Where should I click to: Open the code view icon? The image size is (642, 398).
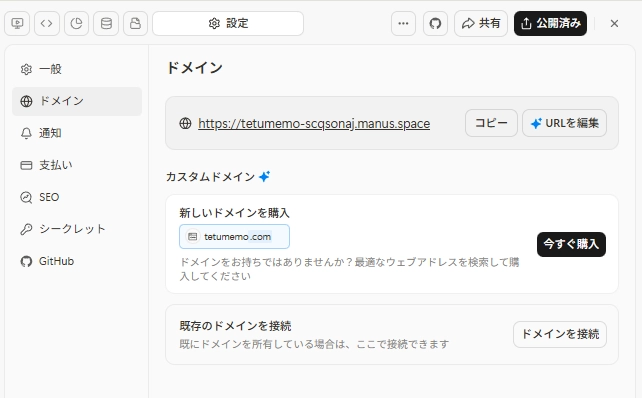[x=47, y=23]
